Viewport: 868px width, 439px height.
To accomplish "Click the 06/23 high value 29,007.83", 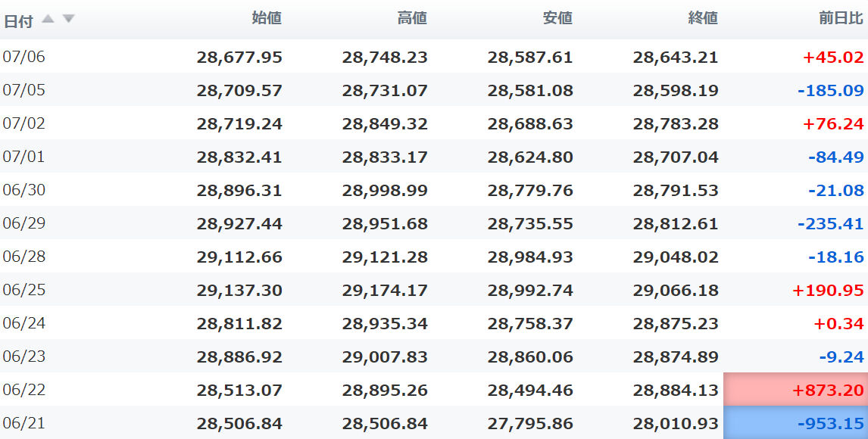I will click(385, 356).
